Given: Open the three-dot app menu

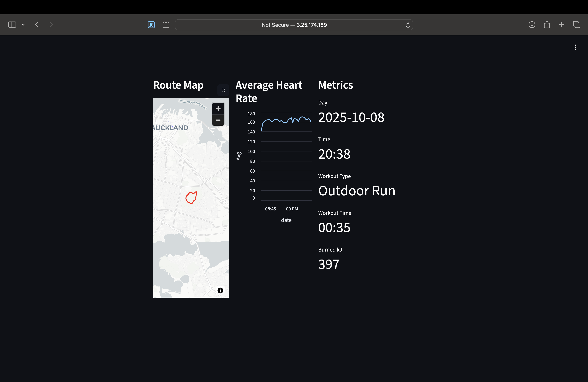Looking at the screenshot, I should click(575, 47).
